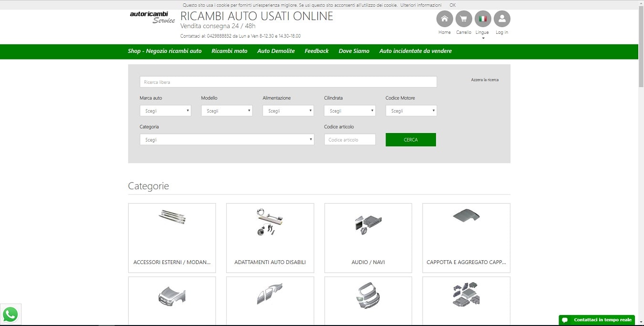Screen dimensions: 644x326
Task: Go to Auto Demolite menu item
Action: click(x=276, y=51)
